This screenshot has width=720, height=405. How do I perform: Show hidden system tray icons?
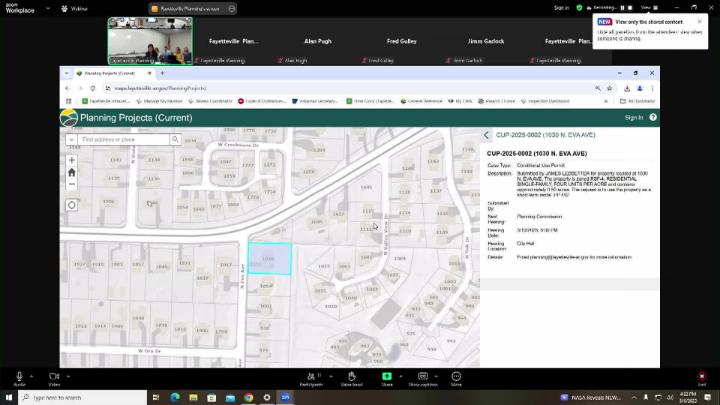pos(634,398)
